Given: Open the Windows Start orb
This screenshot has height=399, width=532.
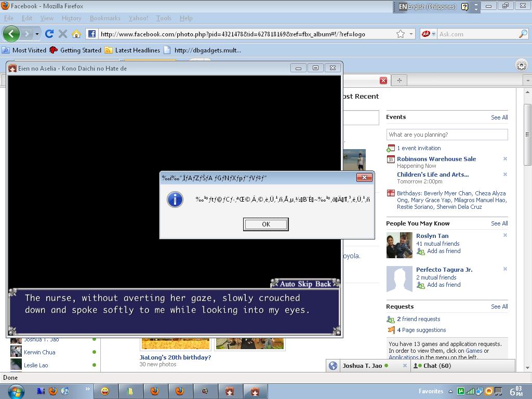Looking at the screenshot, I should point(16,392).
